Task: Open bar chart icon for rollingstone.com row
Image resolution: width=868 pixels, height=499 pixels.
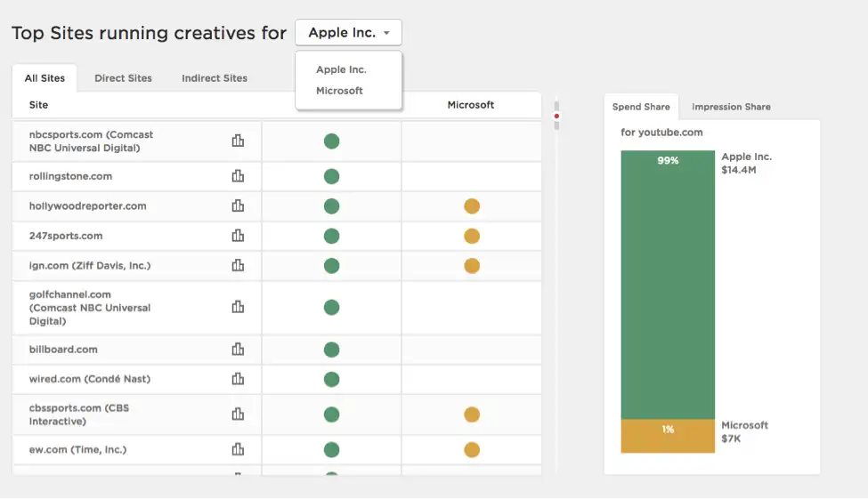Action: pos(238,176)
